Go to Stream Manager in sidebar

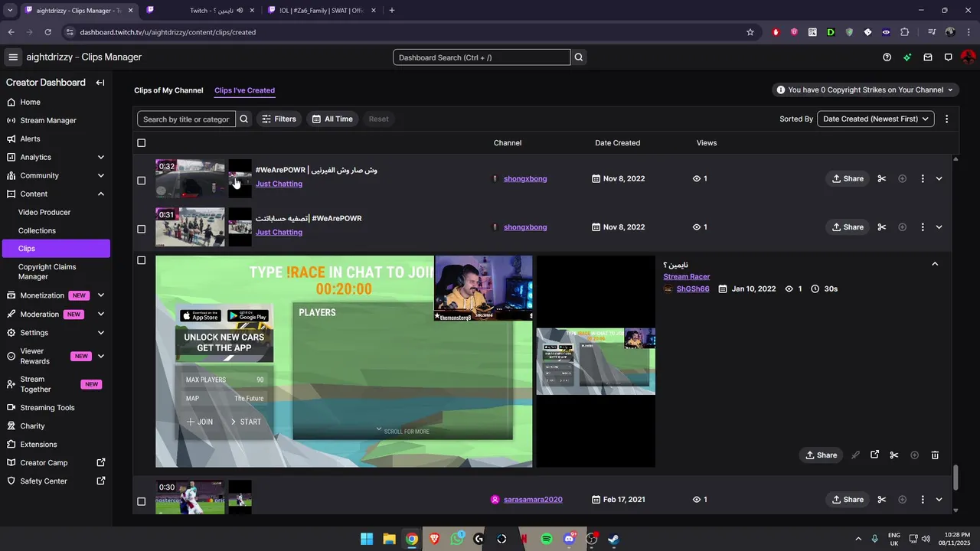48,120
